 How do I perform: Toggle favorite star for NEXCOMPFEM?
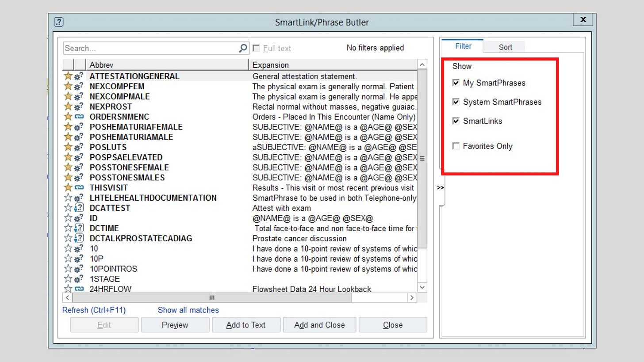[68, 86]
